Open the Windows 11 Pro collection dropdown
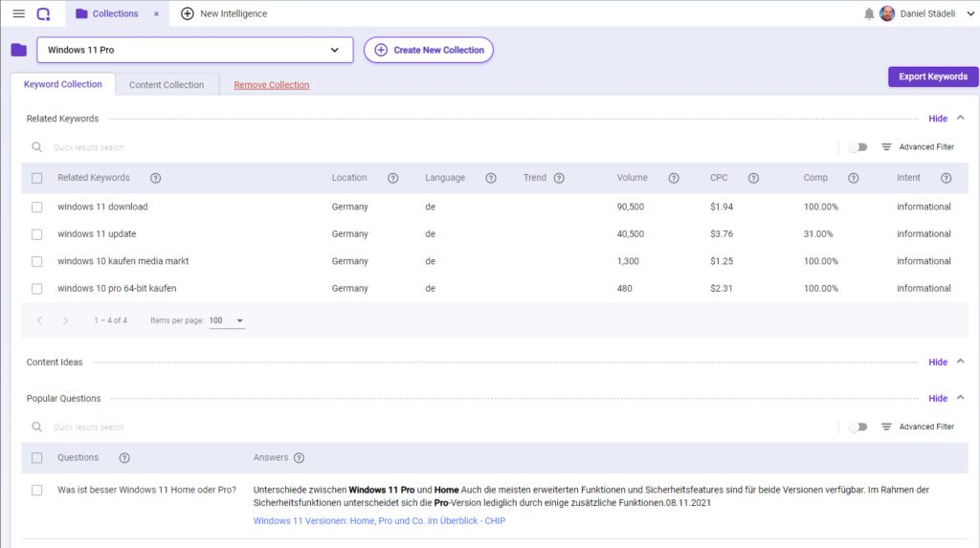Screen dimensions: 980x548 pyautogui.click(x=195, y=50)
